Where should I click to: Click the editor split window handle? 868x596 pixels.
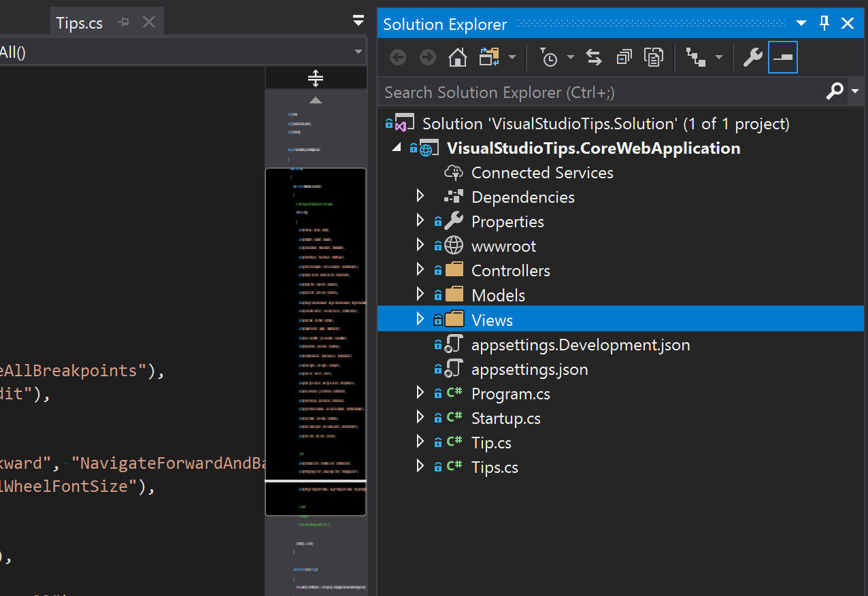(316, 78)
